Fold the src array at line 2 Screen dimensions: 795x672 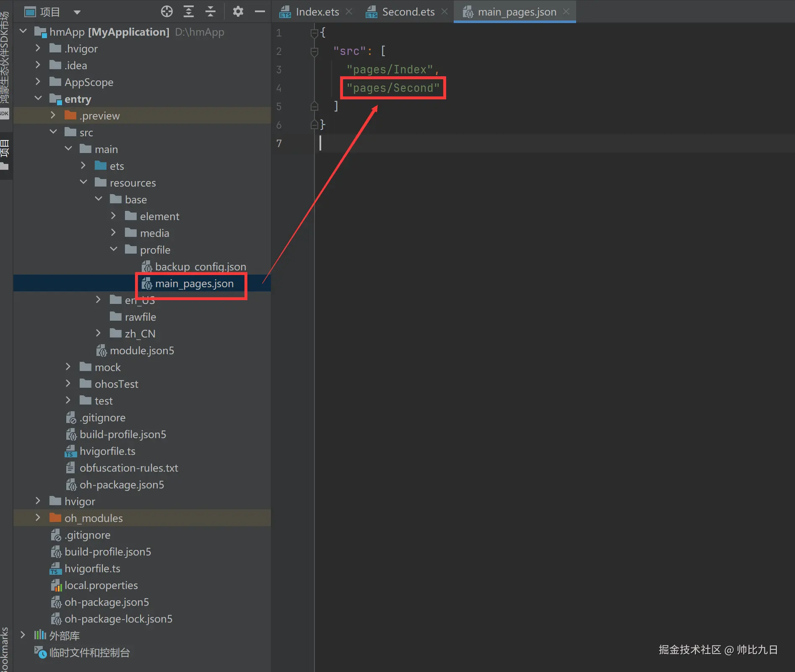tap(314, 51)
